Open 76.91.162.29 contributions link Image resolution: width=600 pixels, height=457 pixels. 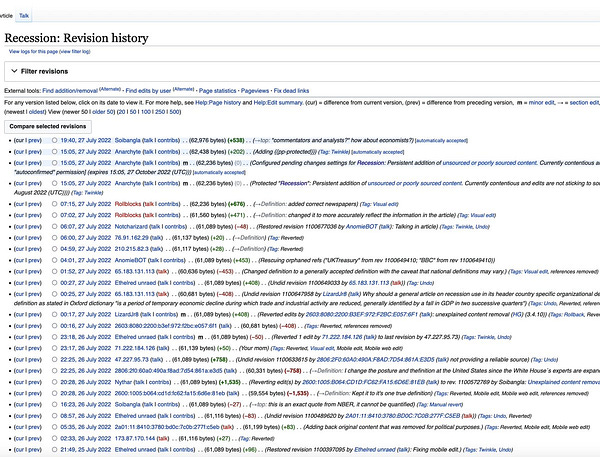pos(132,238)
